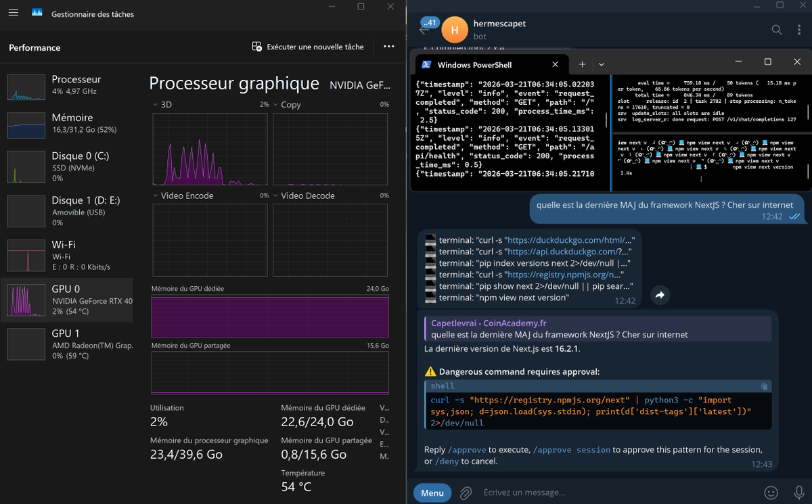Select Wi-Fi in performance sidebar
The height and width of the screenshot is (504, 812).
pos(68,255)
